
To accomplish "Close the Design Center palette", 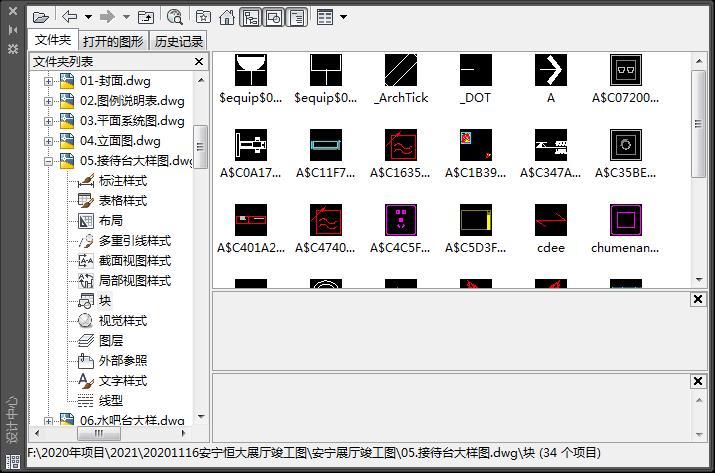I will point(13,11).
